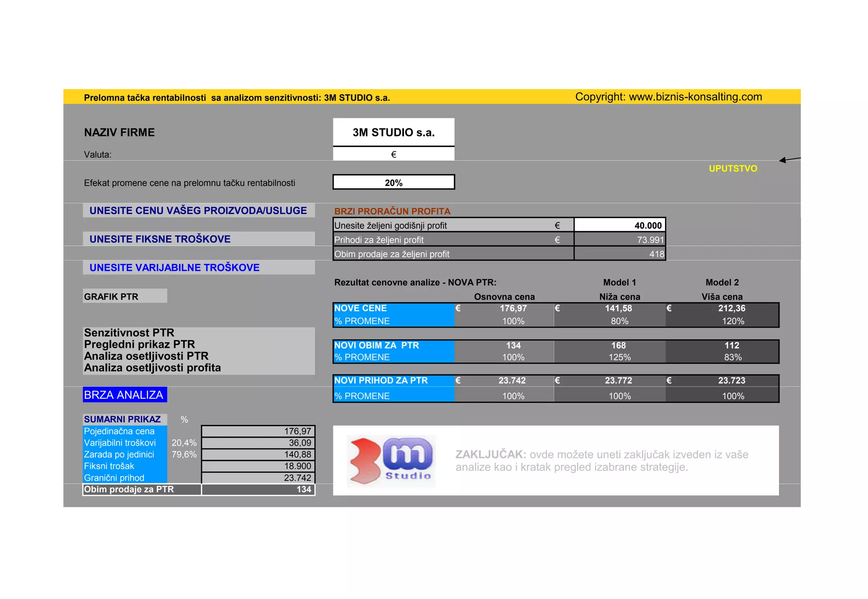Open Analiza osetljivosti profita
The width and height of the screenshot is (868, 599).
[153, 368]
